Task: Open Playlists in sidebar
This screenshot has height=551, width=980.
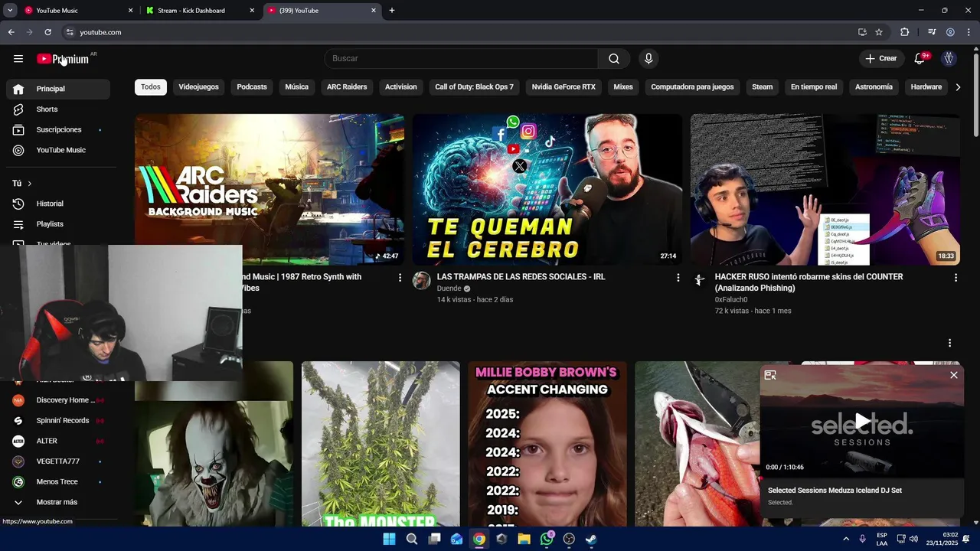Action: pyautogui.click(x=58, y=224)
